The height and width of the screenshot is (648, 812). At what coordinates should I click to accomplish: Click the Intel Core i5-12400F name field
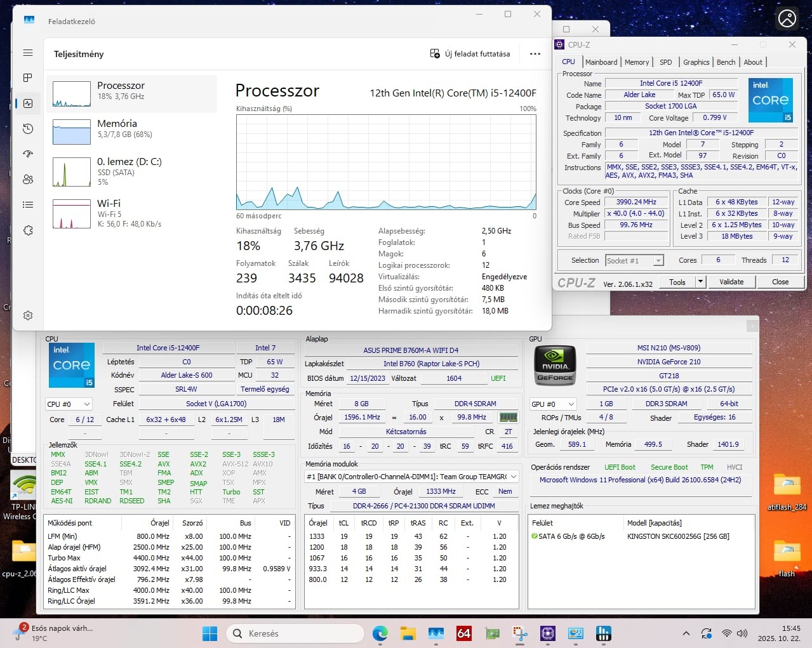click(x=168, y=348)
